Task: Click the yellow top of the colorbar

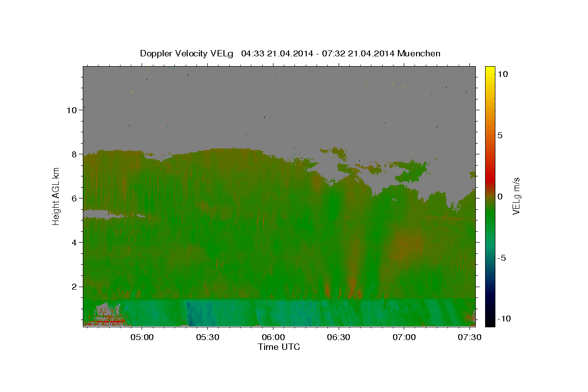Action: 490,71
